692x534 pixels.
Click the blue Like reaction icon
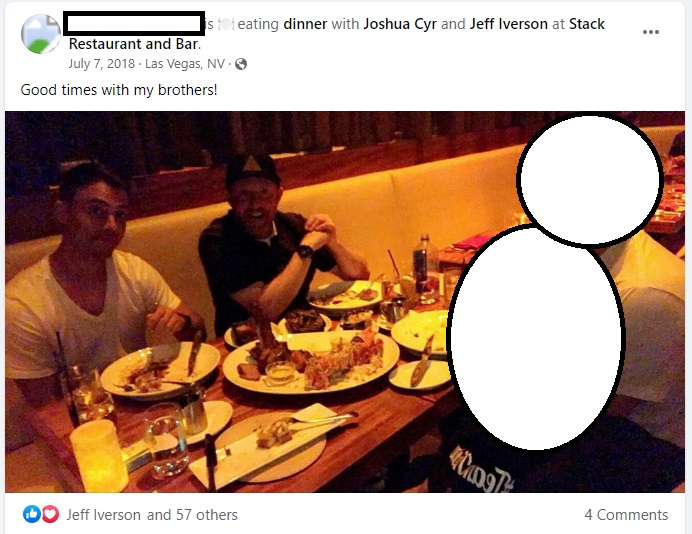pyautogui.click(x=32, y=514)
